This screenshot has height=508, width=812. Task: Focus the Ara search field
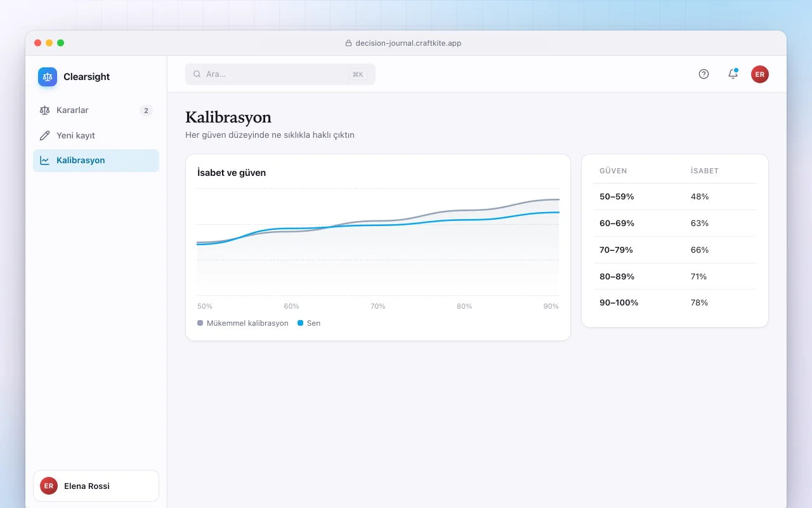[x=280, y=74]
